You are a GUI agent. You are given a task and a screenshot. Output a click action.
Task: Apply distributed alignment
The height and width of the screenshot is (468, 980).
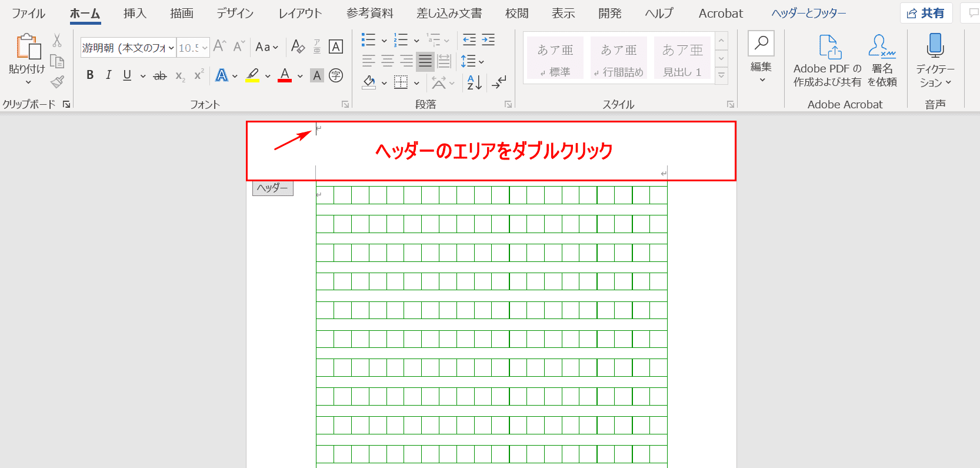[x=444, y=61]
